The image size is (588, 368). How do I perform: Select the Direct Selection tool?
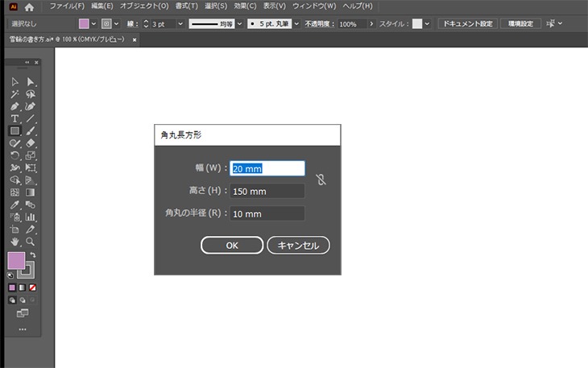pos(31,82)
